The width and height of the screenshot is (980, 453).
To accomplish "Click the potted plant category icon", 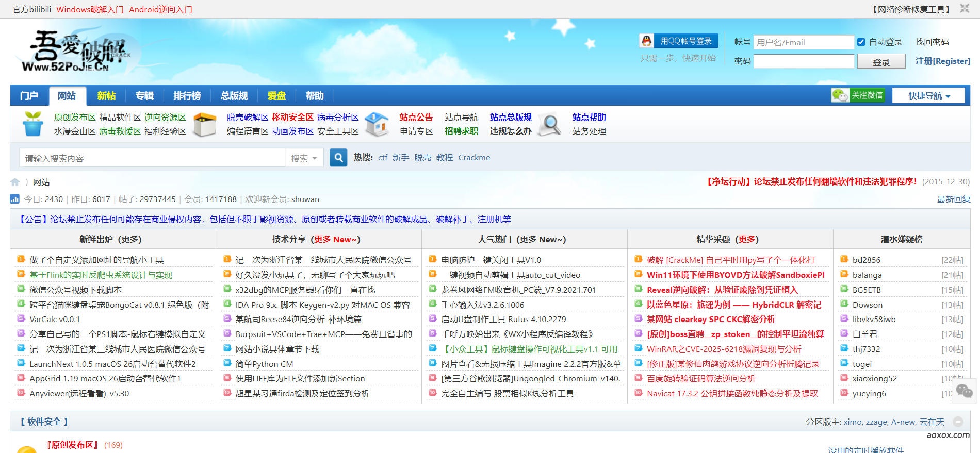I will pos(33,124).
